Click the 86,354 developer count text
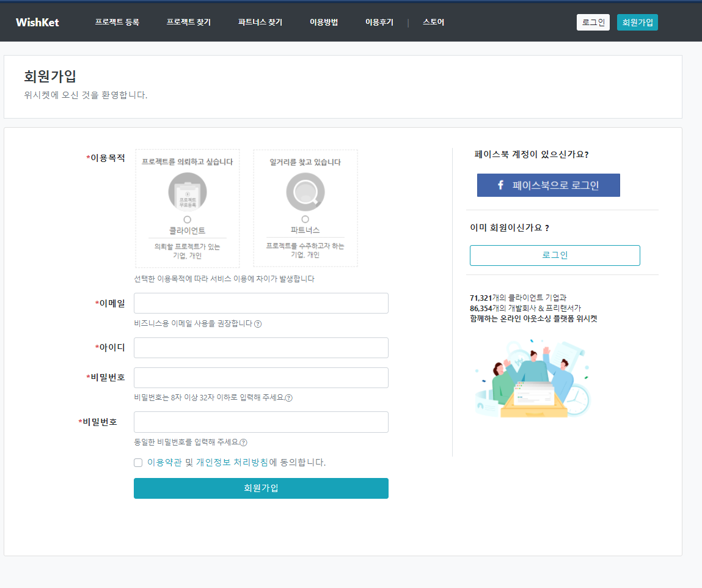 525,308
